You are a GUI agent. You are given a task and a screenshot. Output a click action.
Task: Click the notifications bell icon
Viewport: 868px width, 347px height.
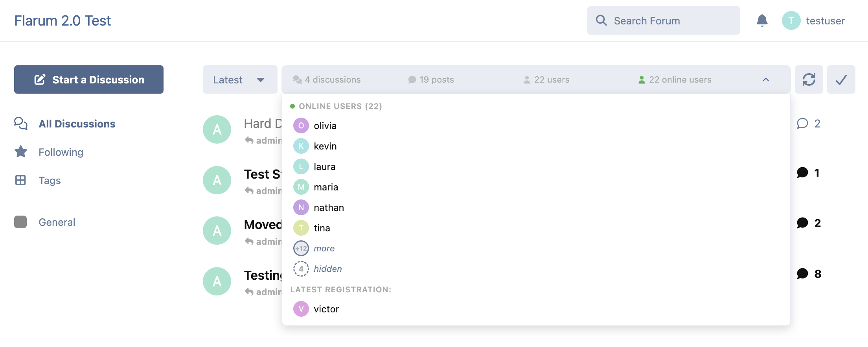pos(762,20)
